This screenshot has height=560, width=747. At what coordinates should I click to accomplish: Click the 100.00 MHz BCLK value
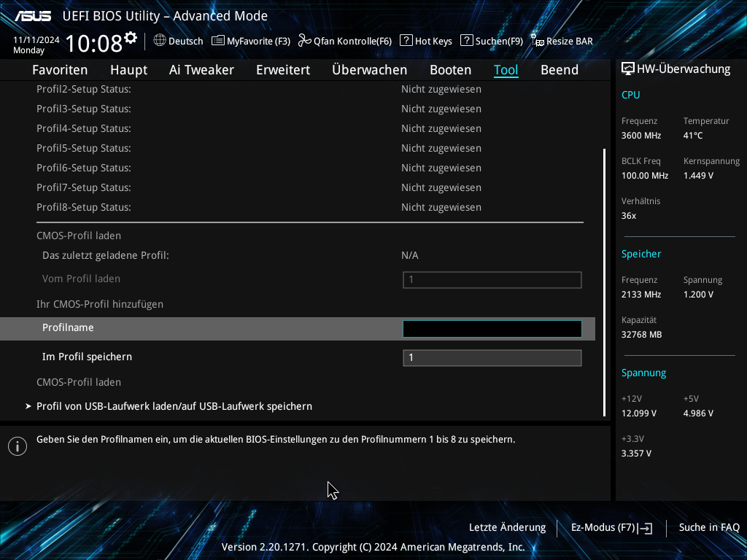(x=645, y=176)
